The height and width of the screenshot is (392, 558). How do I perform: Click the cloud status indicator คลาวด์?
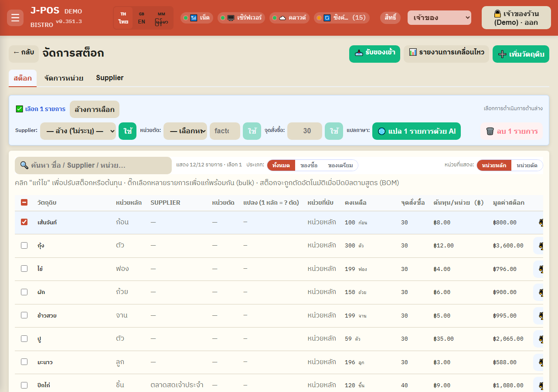click(x=289, y=18)
